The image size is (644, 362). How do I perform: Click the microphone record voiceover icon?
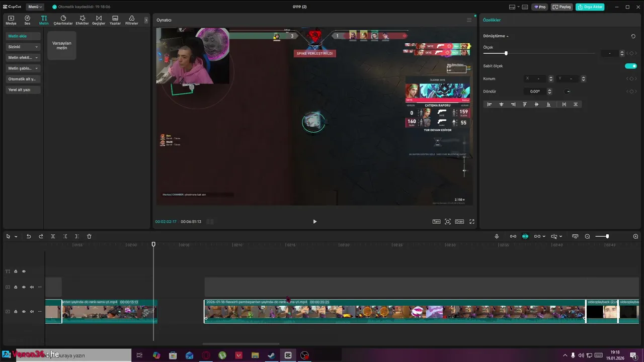tap(497, 236)
